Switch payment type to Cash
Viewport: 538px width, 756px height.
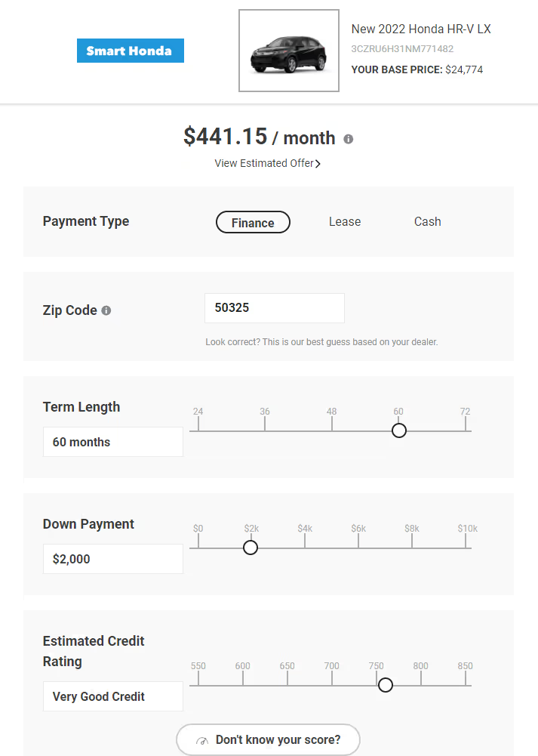coord(427,222)
